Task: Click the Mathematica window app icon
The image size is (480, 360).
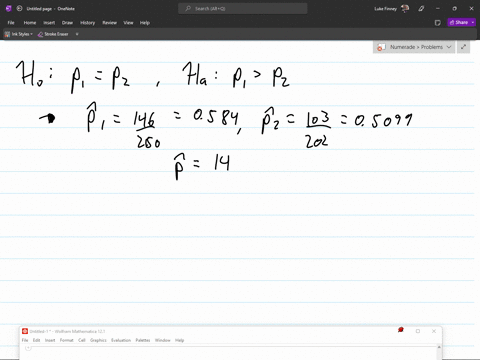Action: (25, 331)
